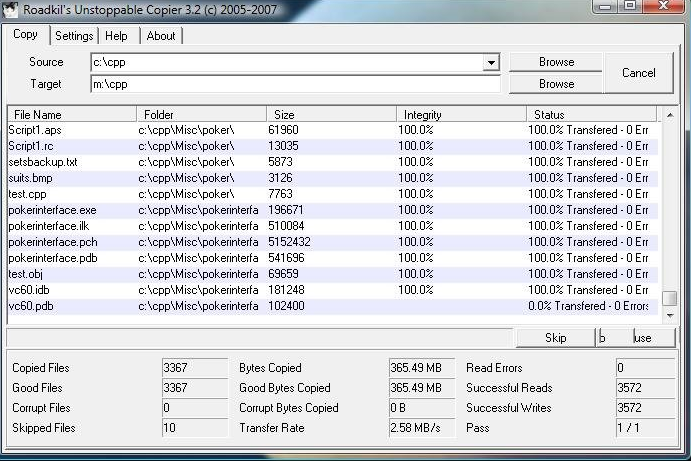Browse for the Source folder
The width and height of the screenshot is (691, 462).
[556, 62]
